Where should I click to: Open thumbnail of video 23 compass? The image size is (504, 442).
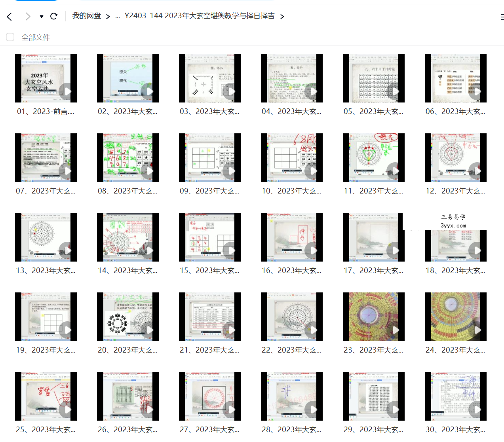[x=374, y=317]
